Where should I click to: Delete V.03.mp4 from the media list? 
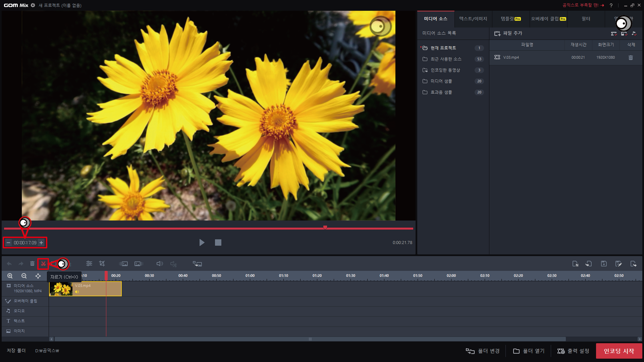tap(631, 58)
